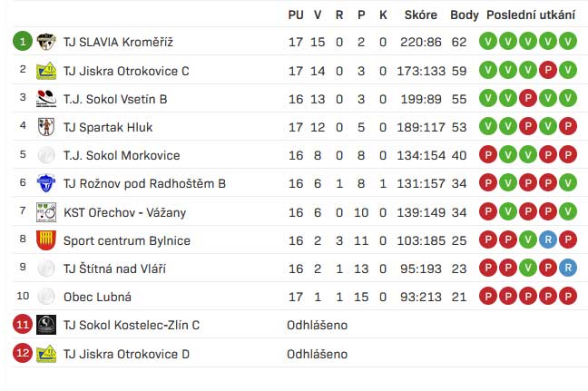
Task: Click the blue R result in Bylnice row
Action: pos(548,240)
